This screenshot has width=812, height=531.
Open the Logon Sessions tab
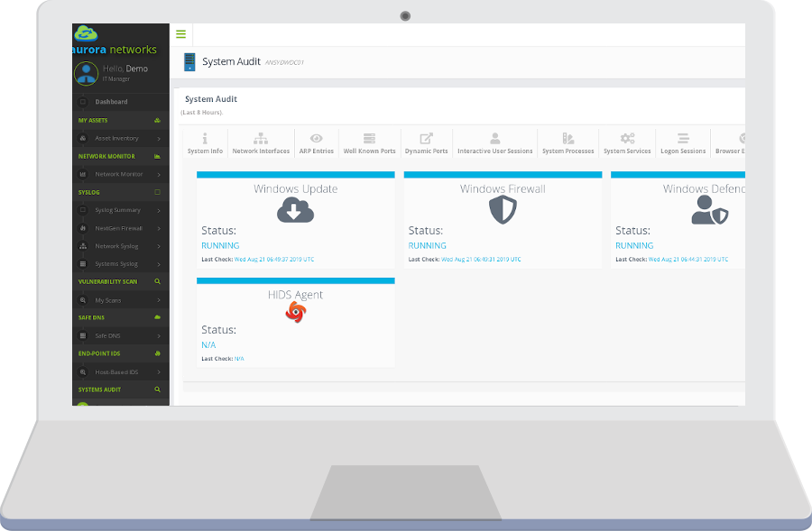coord(683,142)
